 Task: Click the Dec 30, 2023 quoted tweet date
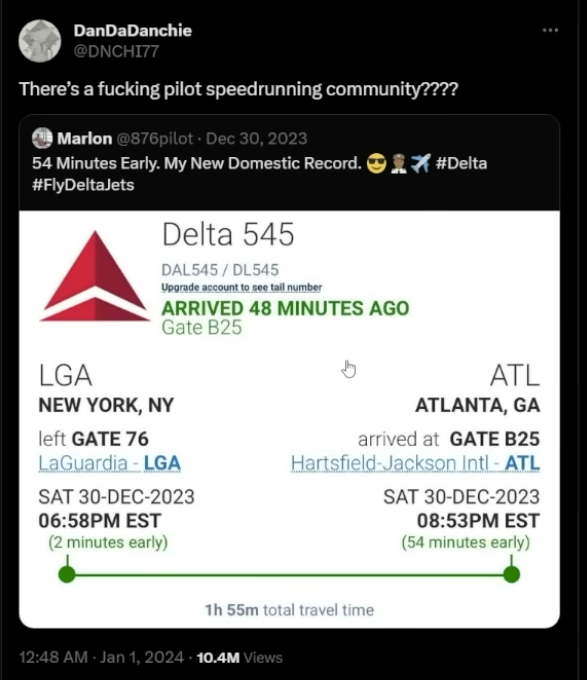(257, 138)
